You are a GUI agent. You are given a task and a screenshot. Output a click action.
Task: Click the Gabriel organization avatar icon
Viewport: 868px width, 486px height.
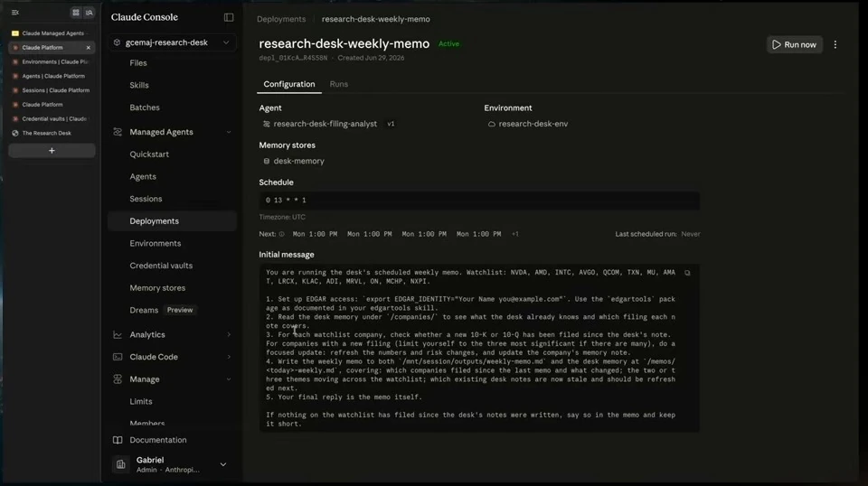point(120,464)
